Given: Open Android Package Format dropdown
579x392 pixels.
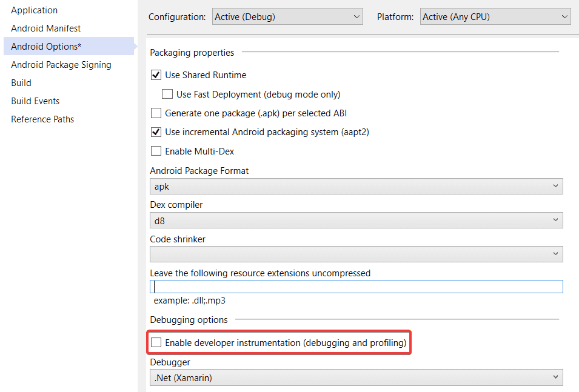Looking at the screenshot, I should 356,187.
